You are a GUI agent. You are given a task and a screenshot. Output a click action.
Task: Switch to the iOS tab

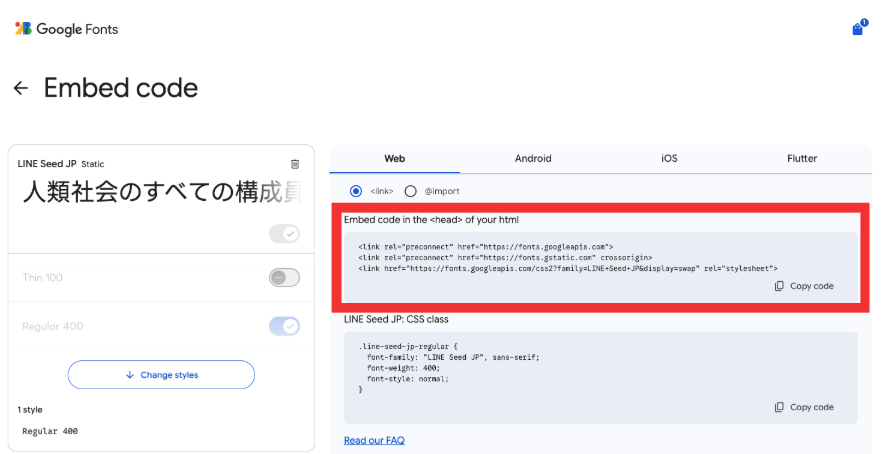click(x=669, y=158)
